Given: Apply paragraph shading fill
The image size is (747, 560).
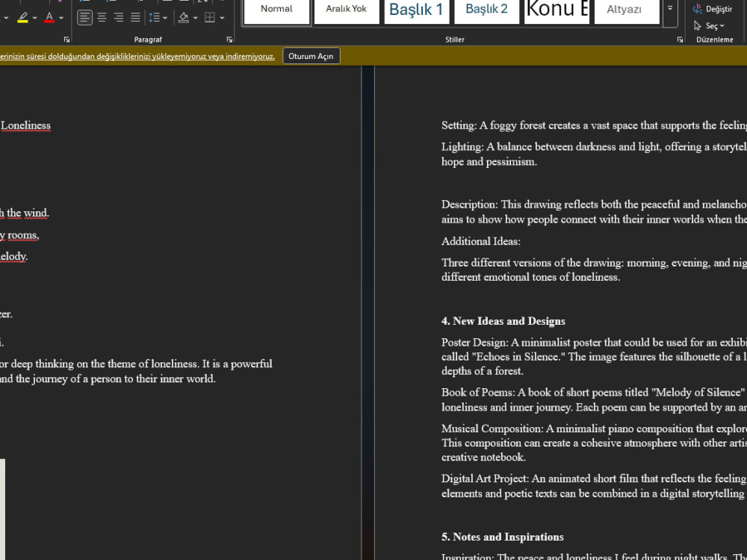Looking at the screenshot, I should pyautogui.click(x=184, y=18).
